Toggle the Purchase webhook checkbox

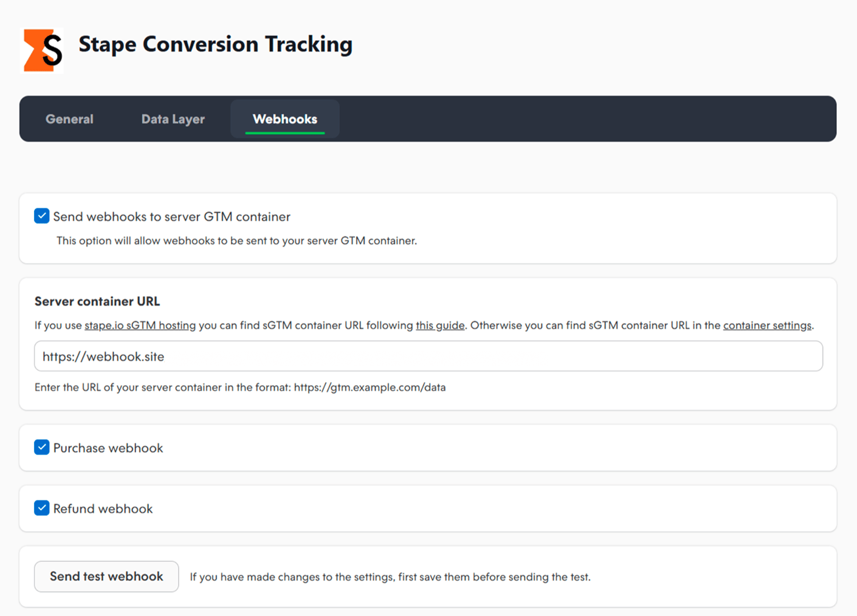coord(42,448)
